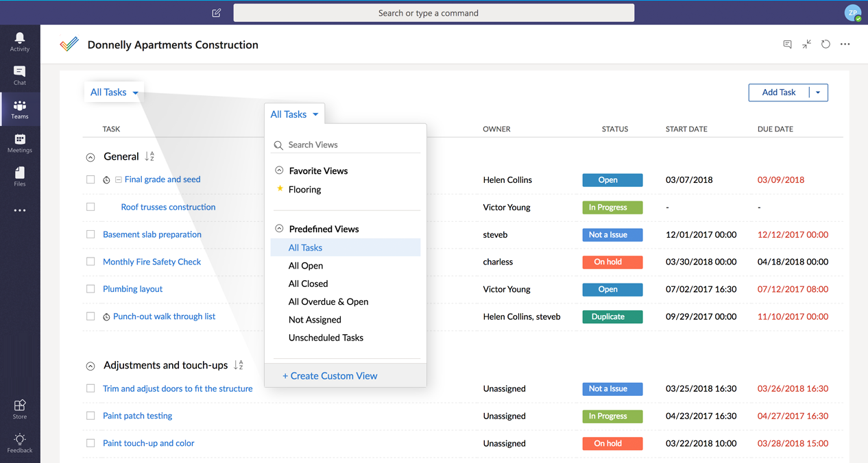Select the Paint touch-up and color checkbox

[x=91, y=443]
